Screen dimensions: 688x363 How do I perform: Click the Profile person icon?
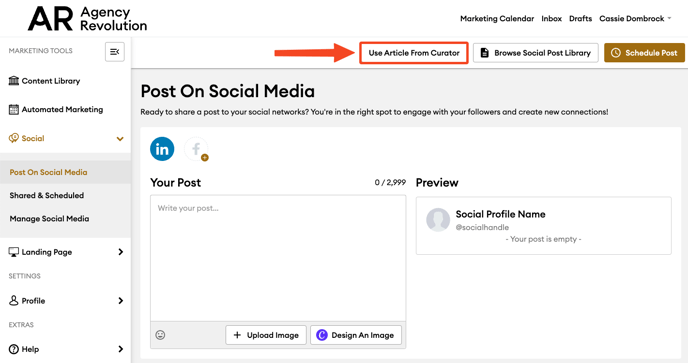coord(14,301)
